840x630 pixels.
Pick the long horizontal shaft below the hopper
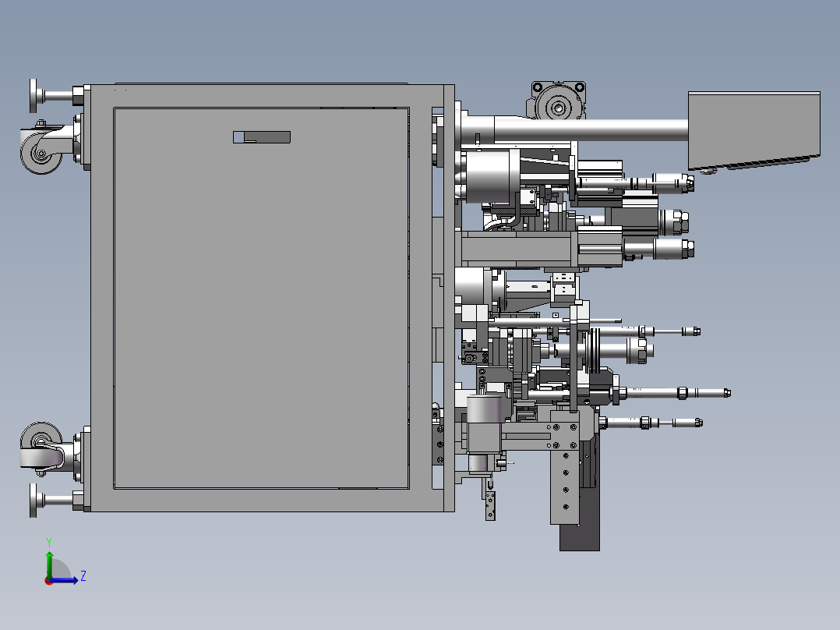click(590, 130)
